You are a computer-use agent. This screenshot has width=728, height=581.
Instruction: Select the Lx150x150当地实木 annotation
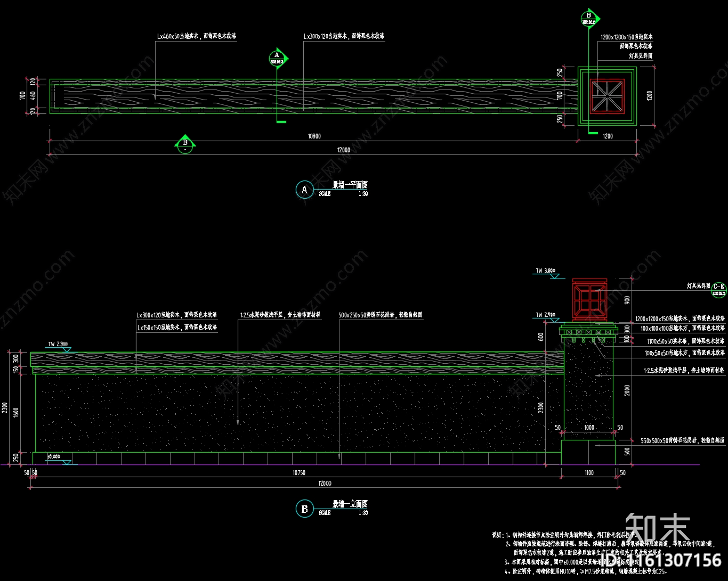[177, 328]
